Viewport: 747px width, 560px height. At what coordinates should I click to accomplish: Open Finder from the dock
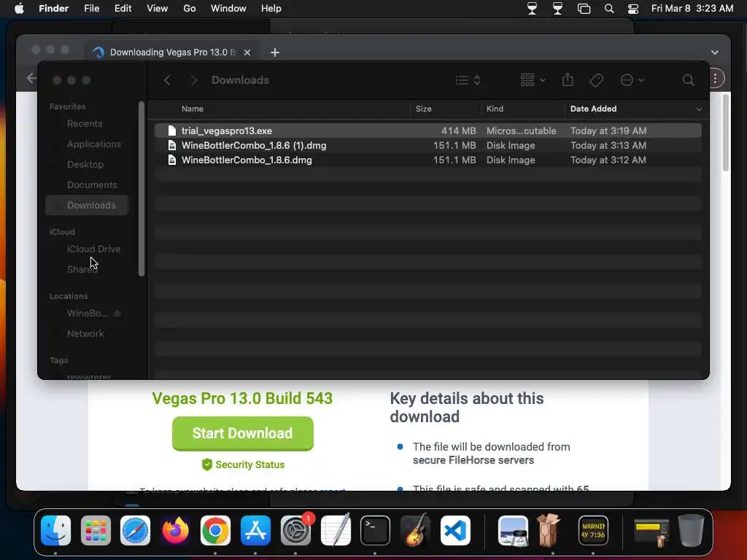(55, 531)
